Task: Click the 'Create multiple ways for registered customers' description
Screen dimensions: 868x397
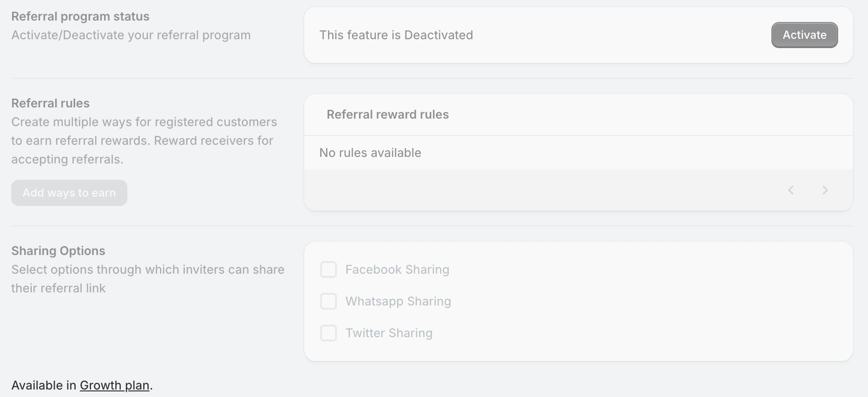Action: (x=144, y=141)
